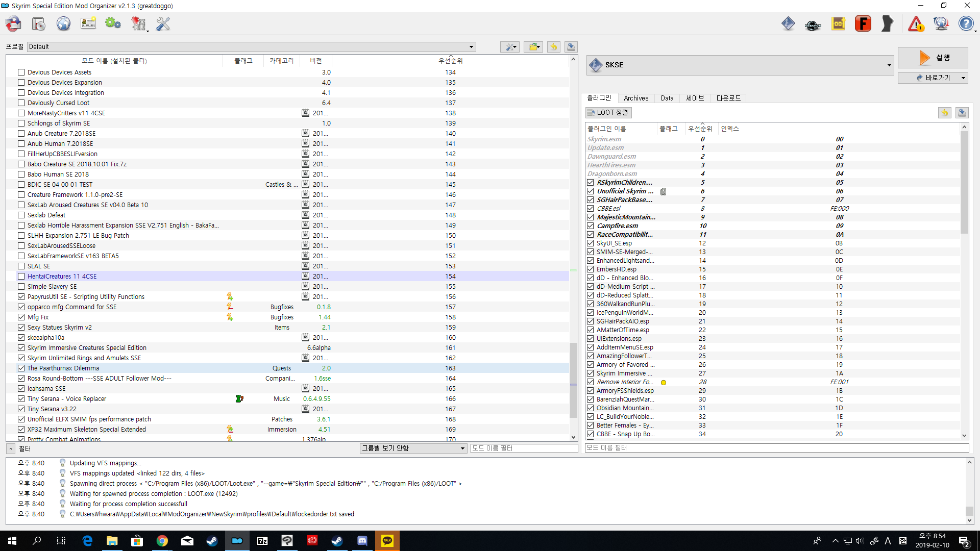Open the Help question mark icon
Screen dimensions: 980x551
click(966, 23)
